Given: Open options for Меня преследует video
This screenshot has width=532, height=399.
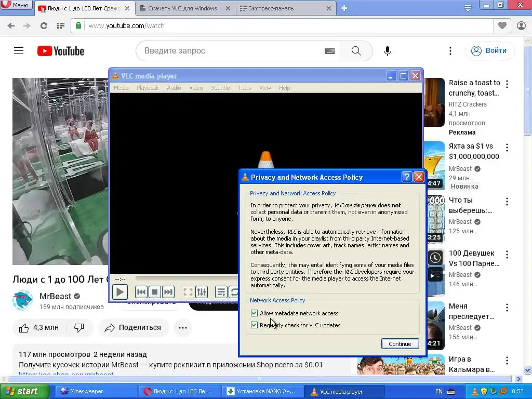Looking at the screenshot, I should coord(507,308).
